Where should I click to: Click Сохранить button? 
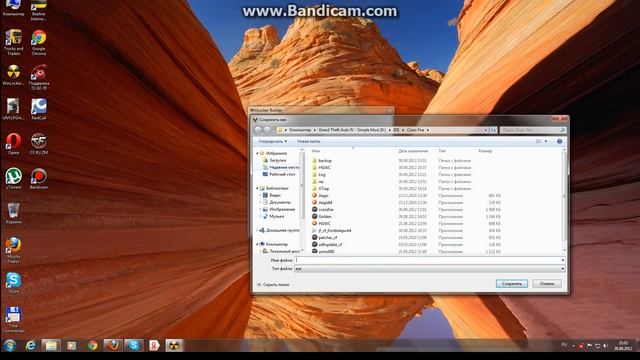click(x=512, y=284)
